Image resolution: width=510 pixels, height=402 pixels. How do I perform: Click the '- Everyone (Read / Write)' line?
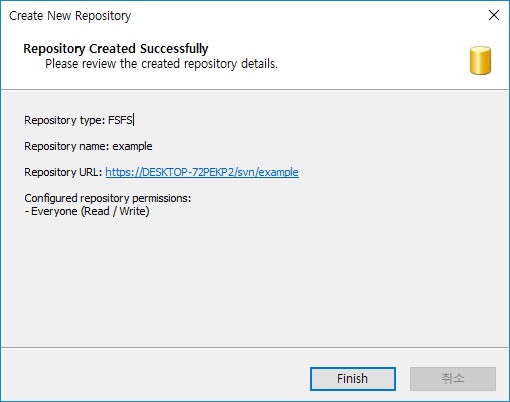click(x=87, y=211)
